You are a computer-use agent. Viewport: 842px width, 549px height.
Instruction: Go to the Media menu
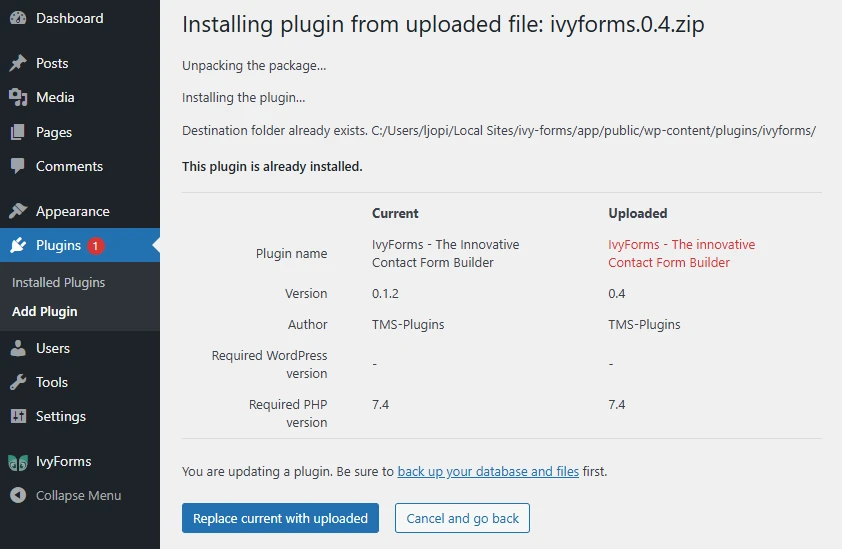click(x=55, y=97)
